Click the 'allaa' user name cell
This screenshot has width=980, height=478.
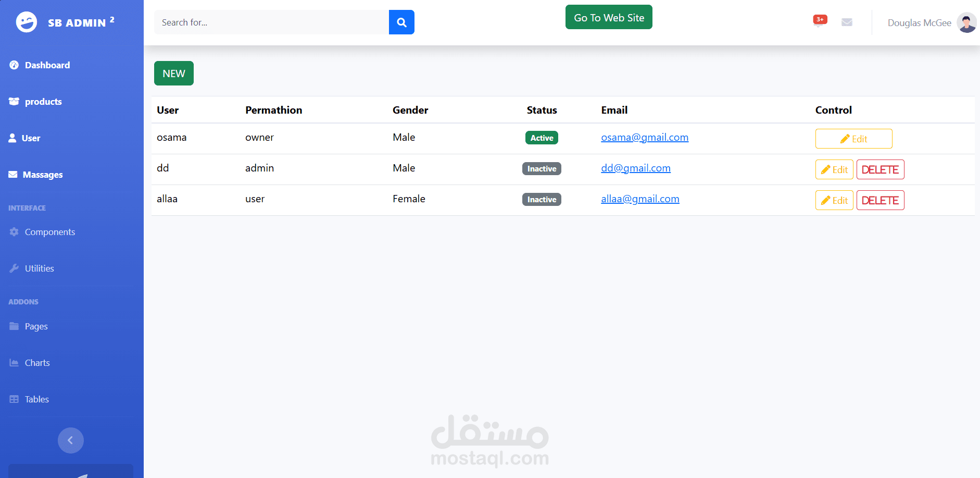tap(167, 199)
